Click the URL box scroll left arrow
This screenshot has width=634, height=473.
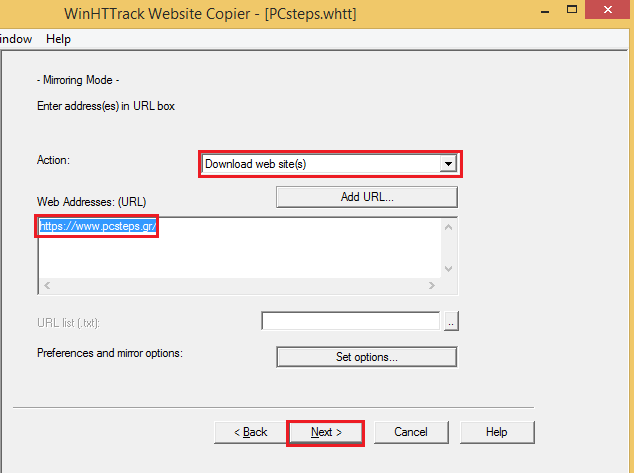point(47,285)
